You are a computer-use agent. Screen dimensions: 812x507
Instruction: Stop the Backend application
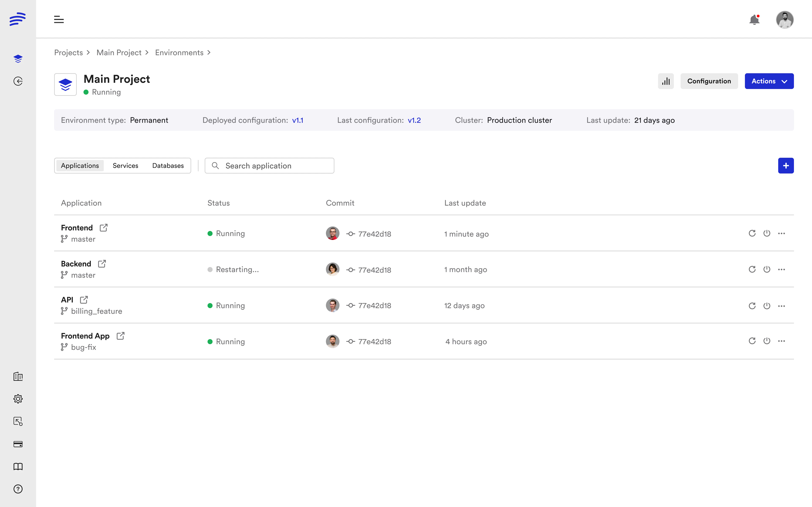767,269
